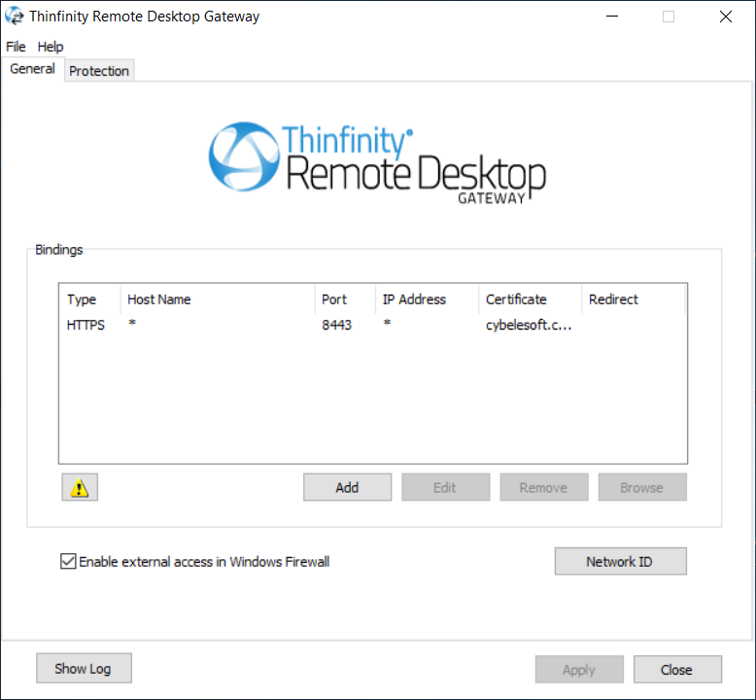Viewport: 756px width, 700px height.
Task: Click the Edit binding button
Action: point(445,487)
